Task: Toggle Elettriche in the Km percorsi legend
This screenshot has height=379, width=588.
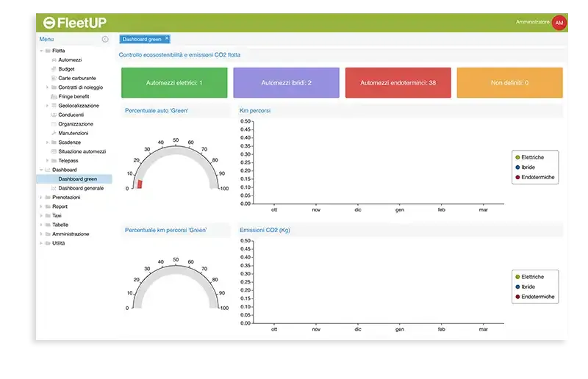Action: pos(529,157)
